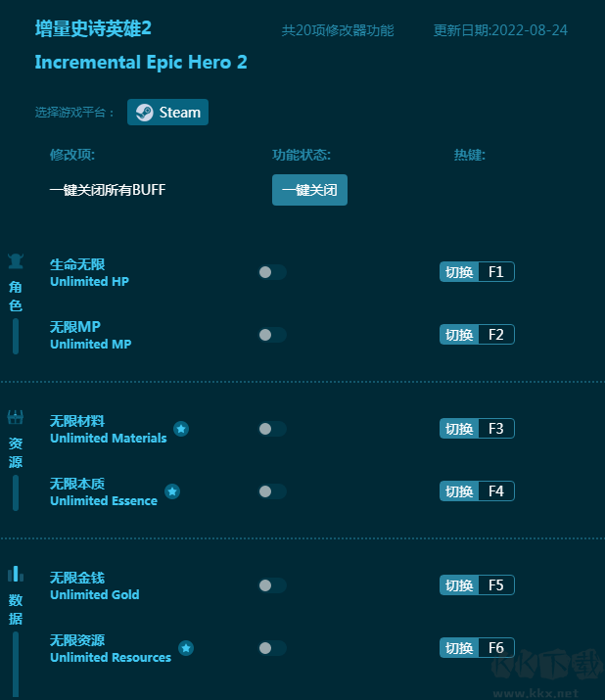
Task: Switch on Unlimited Gold cheat
Action: pyautogui.click(x=271, y=585)
